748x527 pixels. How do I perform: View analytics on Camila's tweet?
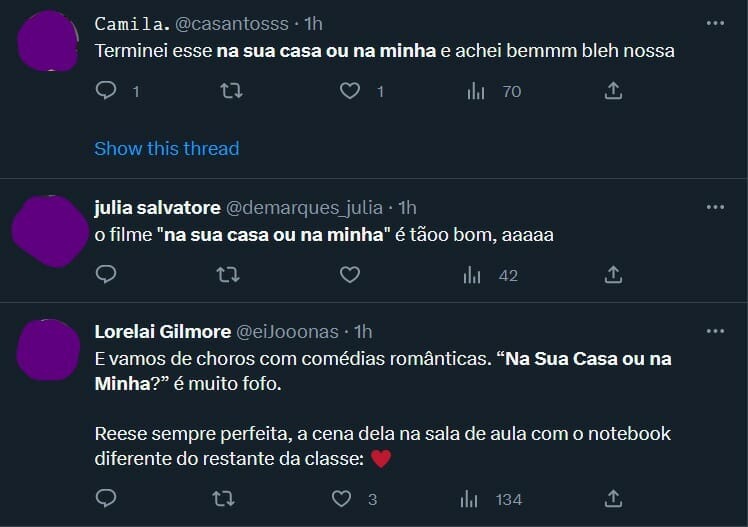475,91
